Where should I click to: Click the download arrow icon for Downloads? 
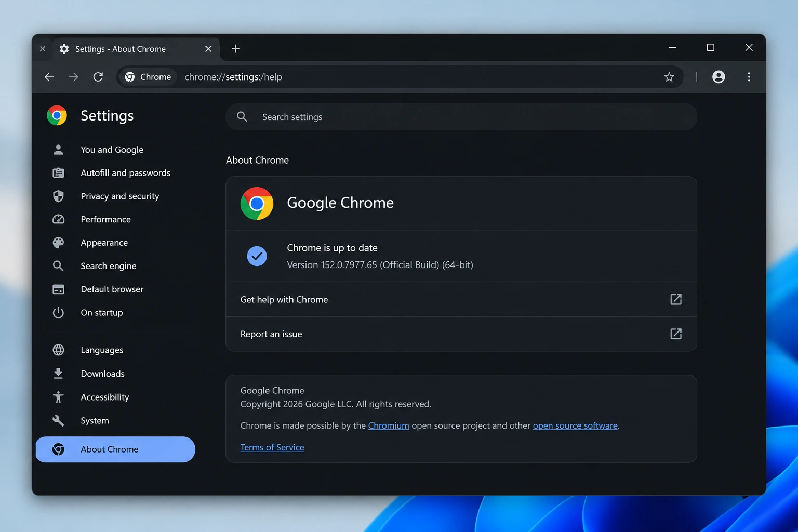58,374
